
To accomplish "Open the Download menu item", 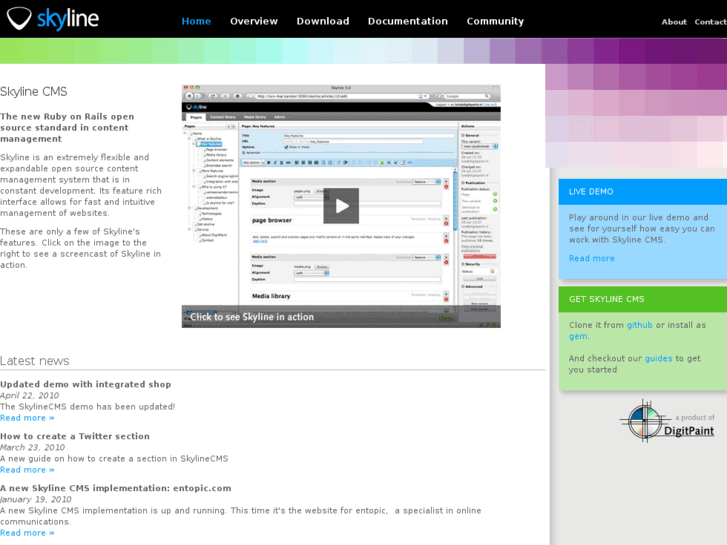I will click(323, 21).
